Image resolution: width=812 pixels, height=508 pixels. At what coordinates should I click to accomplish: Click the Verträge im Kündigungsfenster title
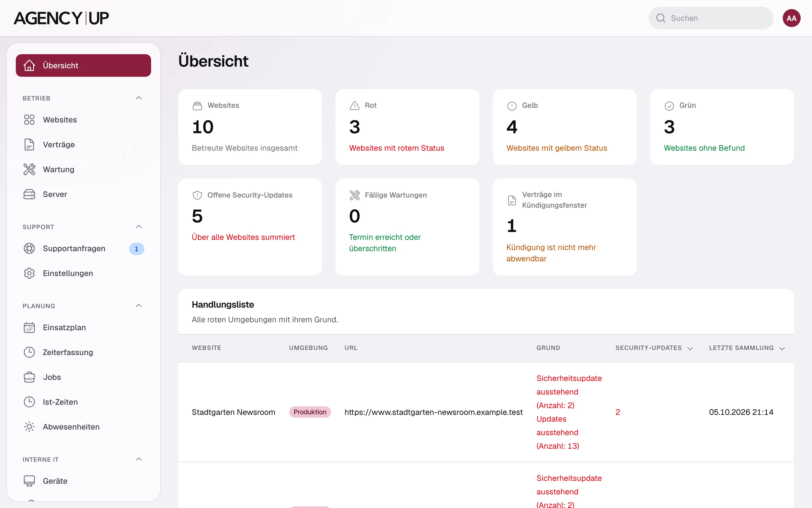[554, 200]
